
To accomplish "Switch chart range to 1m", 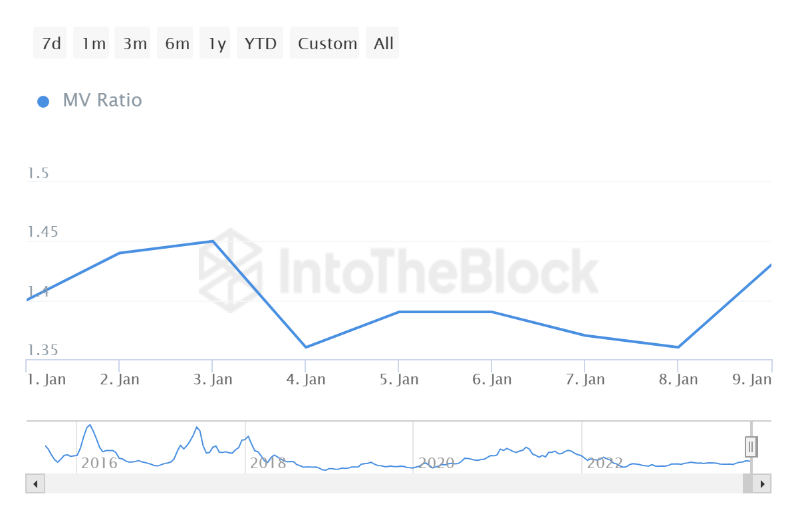I will pyautogui.click(x=93, y=43).
